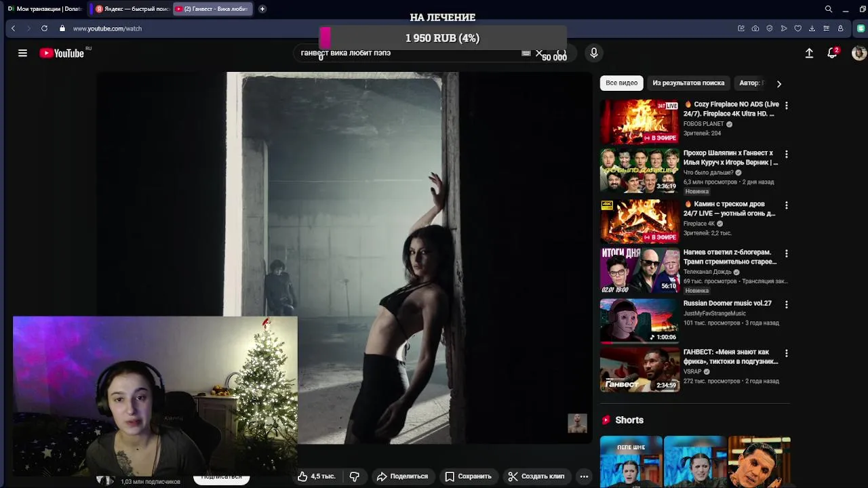Viewport: 868px width, 488px height.
Task: Open Russian Doomer music vol.27 thumbnail
Action: coord(639,321)
